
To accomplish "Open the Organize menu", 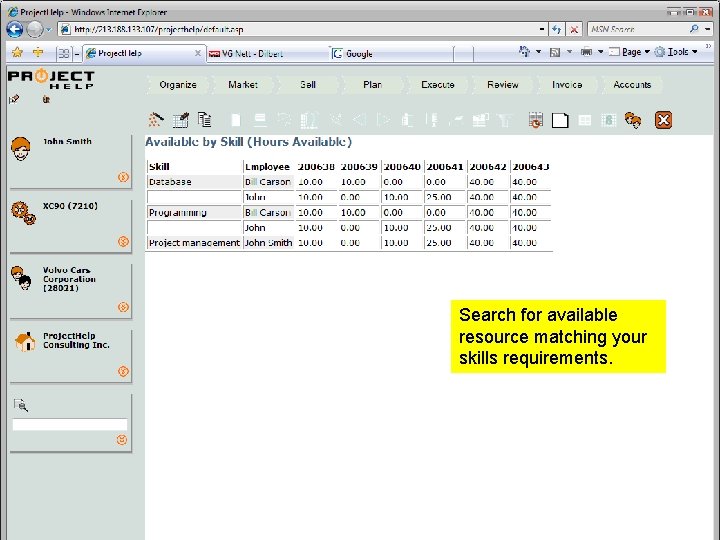I will point(178,84).
